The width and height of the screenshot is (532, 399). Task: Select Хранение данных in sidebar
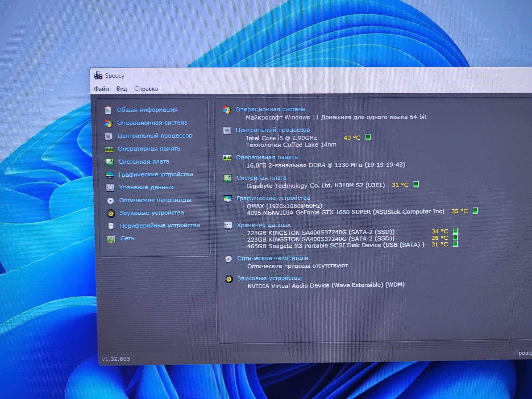(x=146, y=187)
